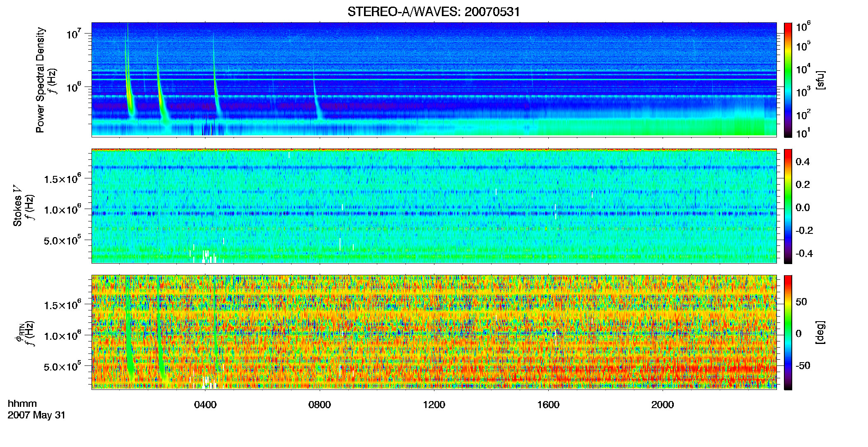
Task: Click the bottom panel degree color bar
Action: (788, 332)
